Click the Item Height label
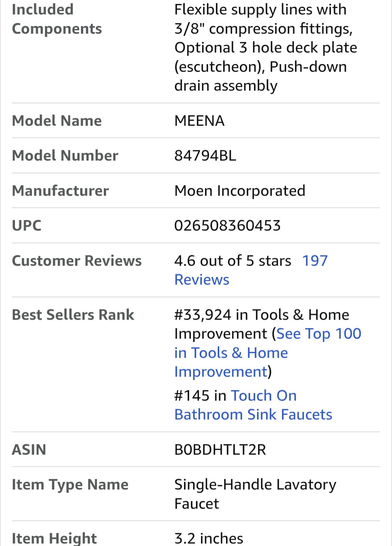Screen dimensions: 392x546 pyautogui.click(x=54, y=538)
